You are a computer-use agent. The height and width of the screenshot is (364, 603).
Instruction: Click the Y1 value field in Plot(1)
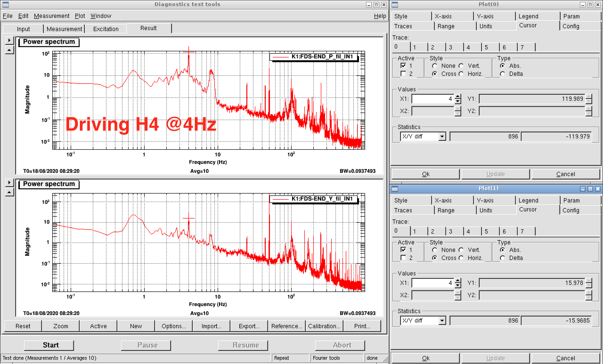(x=532, y=283)
